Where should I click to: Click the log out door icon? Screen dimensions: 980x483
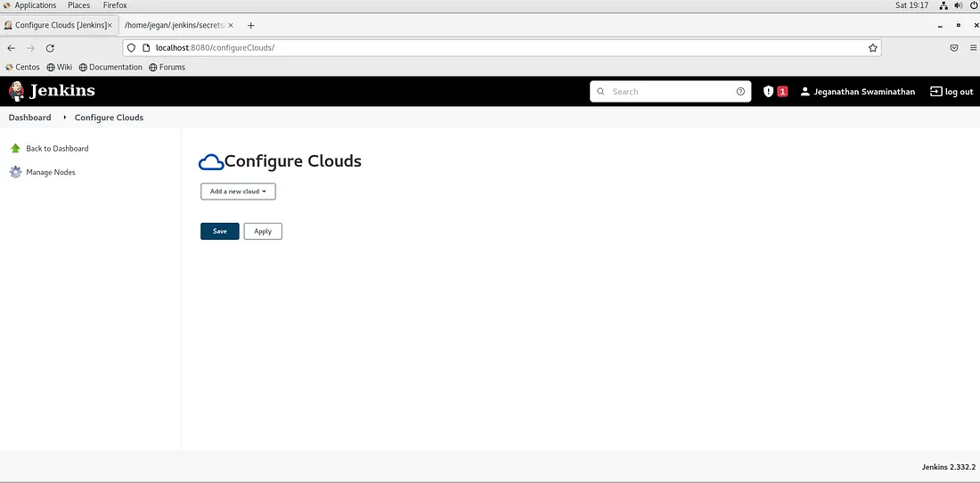[x=935, y=91]
